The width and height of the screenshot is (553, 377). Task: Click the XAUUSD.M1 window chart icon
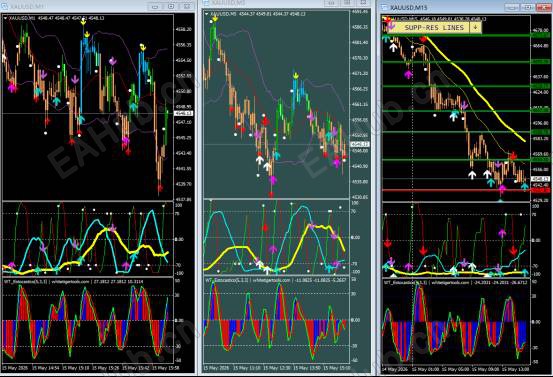[x=4, y=6]
